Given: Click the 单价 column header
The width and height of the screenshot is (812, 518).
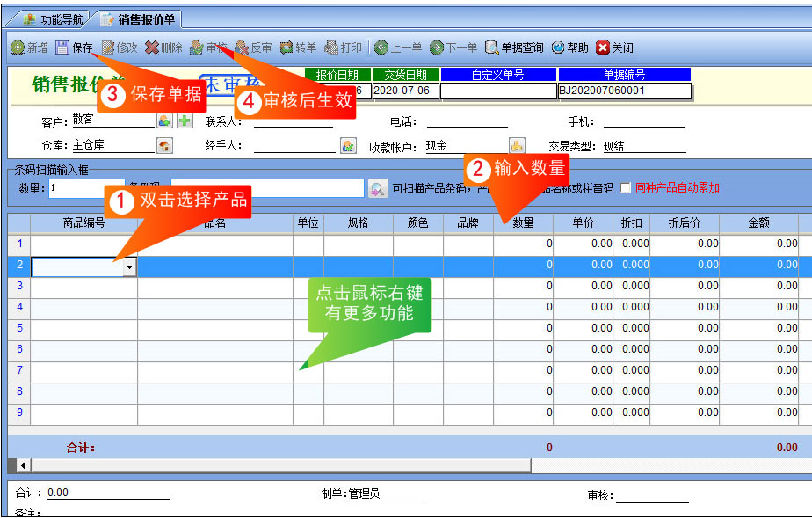Looking at the screenshot, I should pos(584,223).
